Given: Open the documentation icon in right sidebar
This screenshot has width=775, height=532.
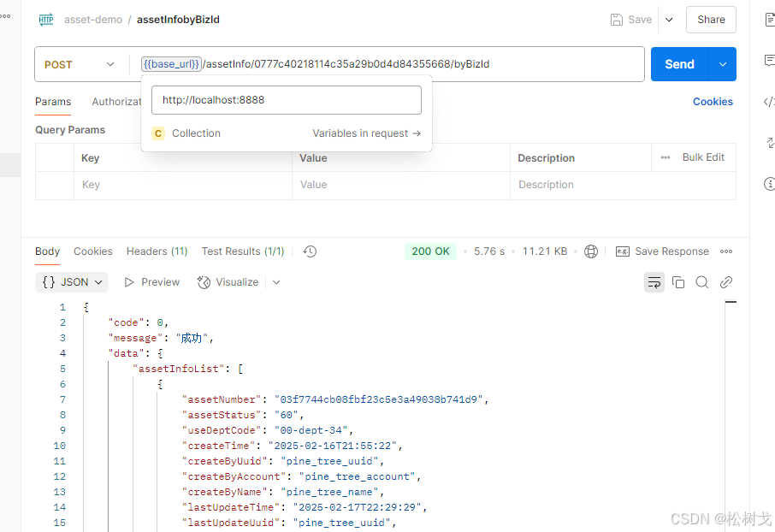Looking at the screenshot, I should click(770, 20).
